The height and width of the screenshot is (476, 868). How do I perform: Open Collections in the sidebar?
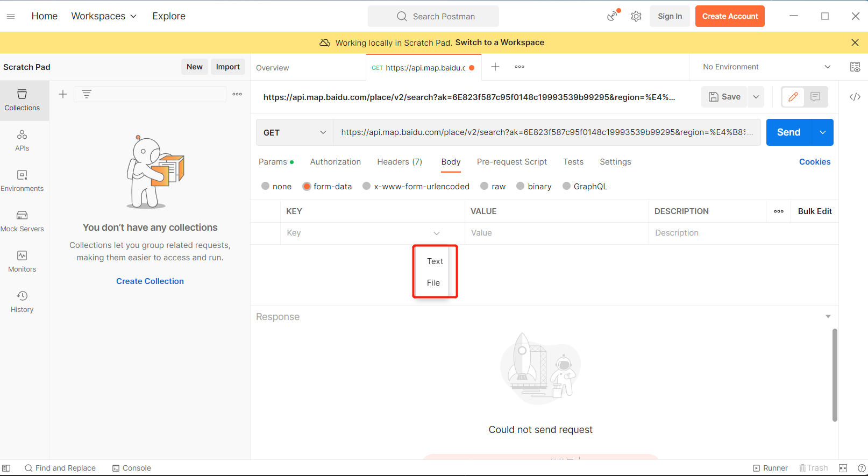click(x=22, y=101)
